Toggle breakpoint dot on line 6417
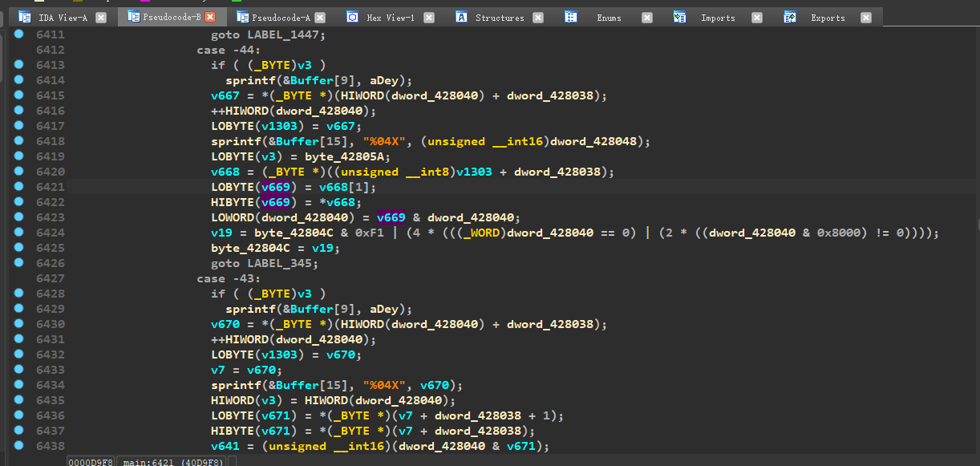 coord(18,126)
